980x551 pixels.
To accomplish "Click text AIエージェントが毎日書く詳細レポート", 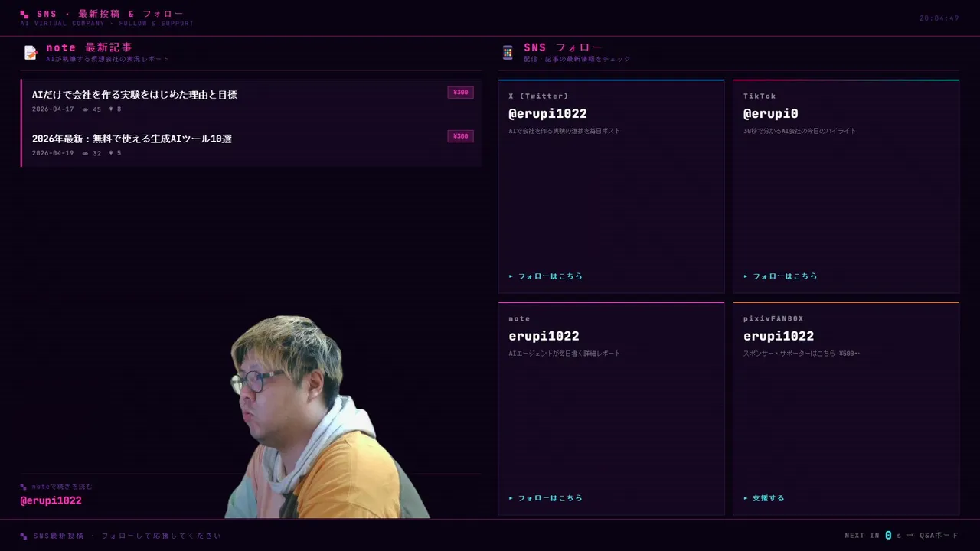I will [x=564, y=354].
